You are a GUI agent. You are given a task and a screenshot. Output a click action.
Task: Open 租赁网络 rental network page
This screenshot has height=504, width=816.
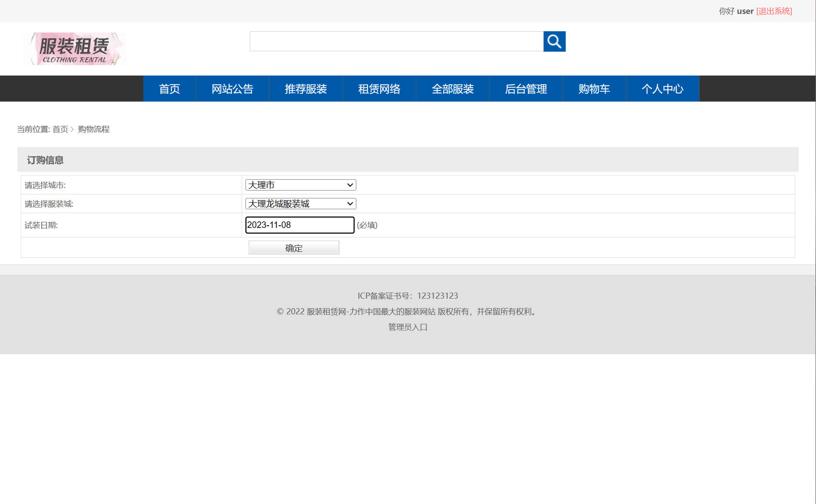coord(379,89)
